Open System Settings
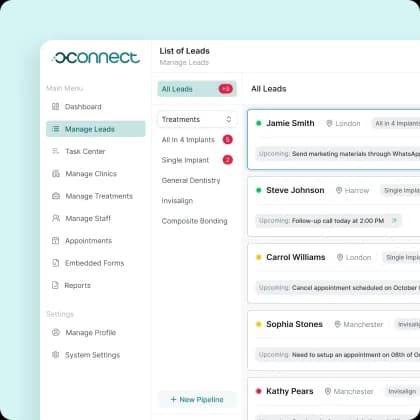The height and width of the screenshot is (420, 420). (96, 355)
